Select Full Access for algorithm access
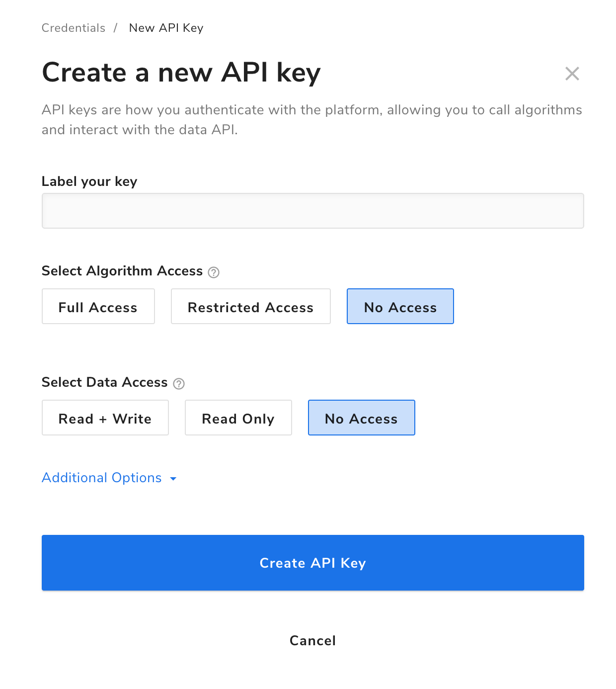 pyautogui.click(x=98, y=306)
